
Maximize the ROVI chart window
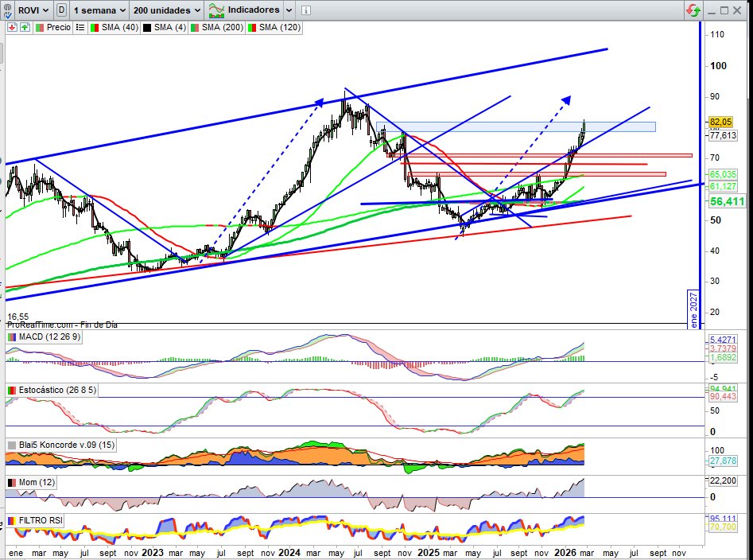(724, 10)
